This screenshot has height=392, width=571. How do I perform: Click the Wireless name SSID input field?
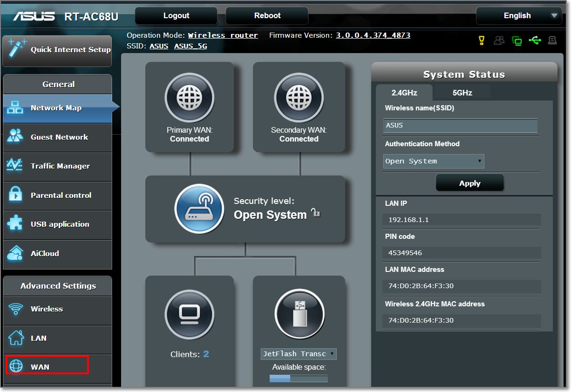pos(460,126)
